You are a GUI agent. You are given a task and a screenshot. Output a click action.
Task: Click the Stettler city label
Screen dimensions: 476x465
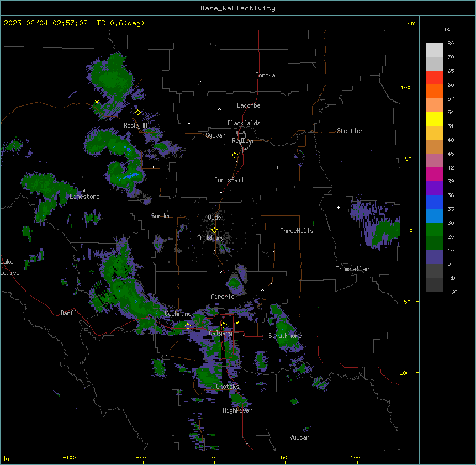coord(350,131)
